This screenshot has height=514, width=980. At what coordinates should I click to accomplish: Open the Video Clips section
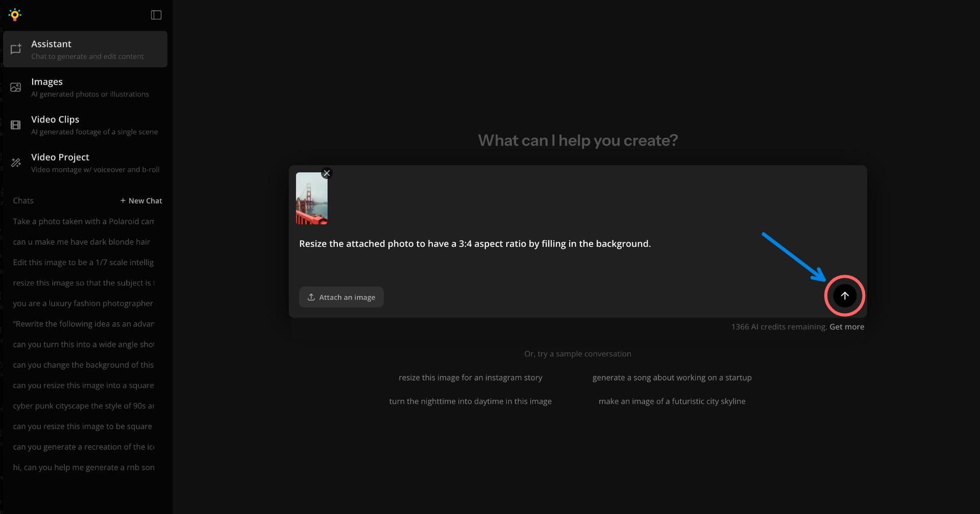85,124
